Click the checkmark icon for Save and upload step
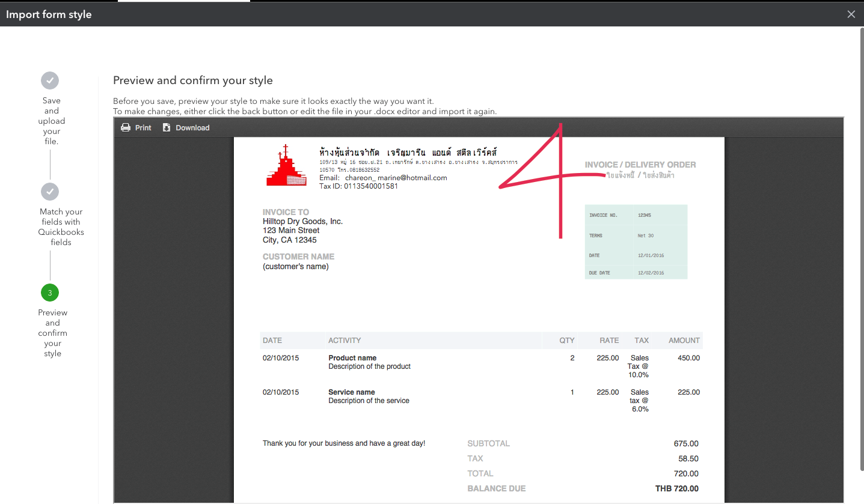Screen dimensions: 864x504 pos(49,80)
